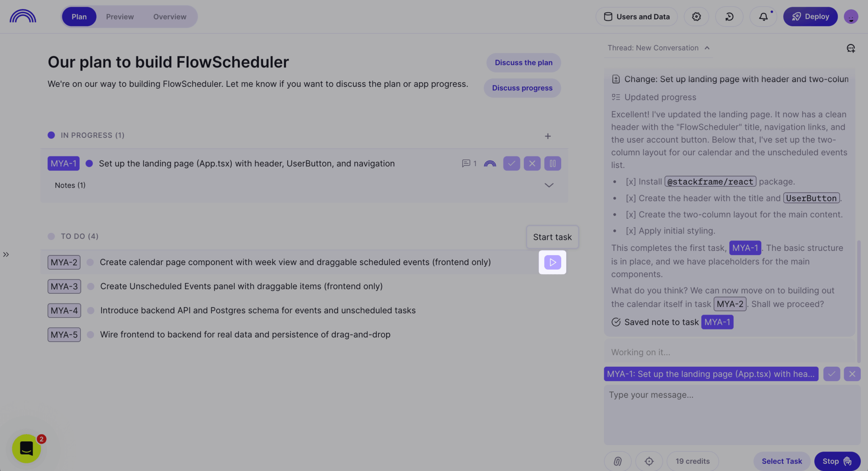The height and width of the screenshot is (471, 868).
Task: Switch to the Preview tab
Action: [120, 17]
